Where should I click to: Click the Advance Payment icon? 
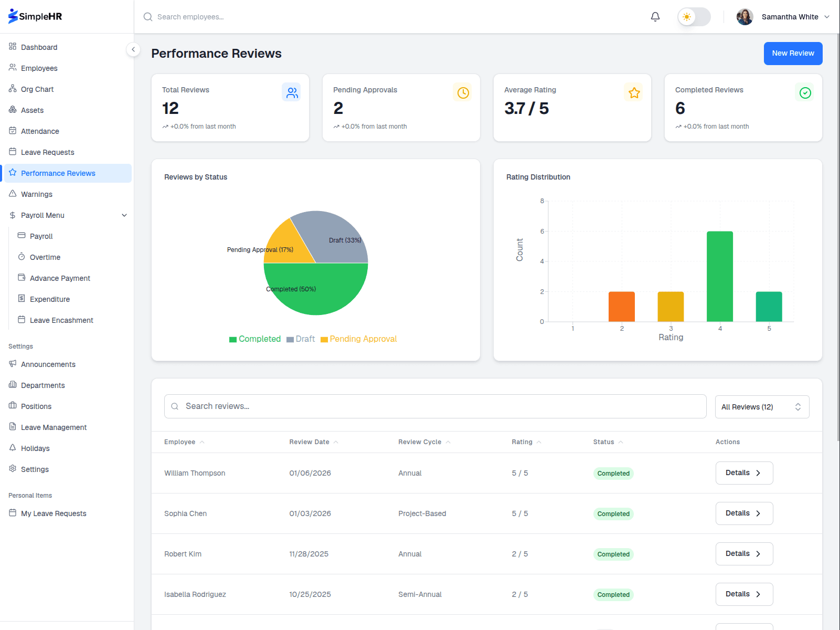(x=22, y=278)
